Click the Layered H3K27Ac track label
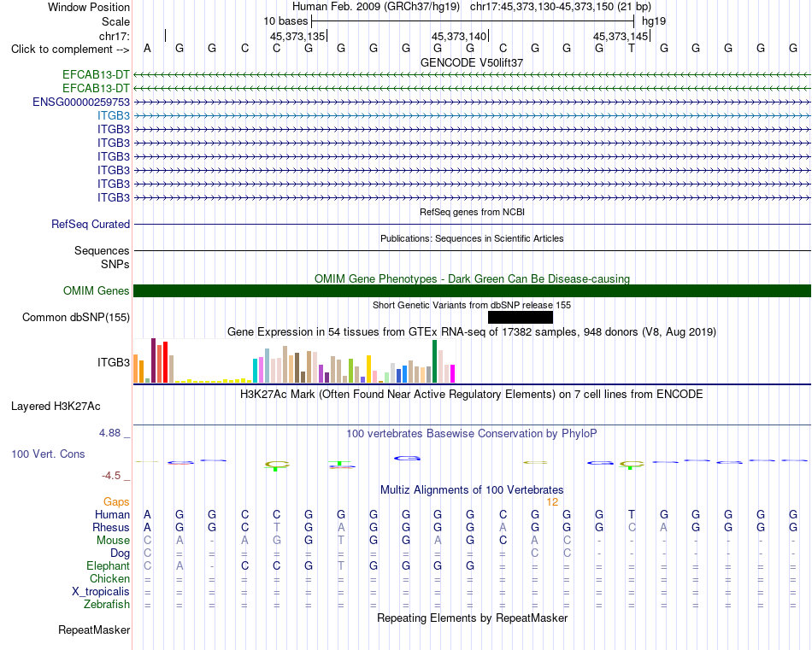 pos(56,407)
